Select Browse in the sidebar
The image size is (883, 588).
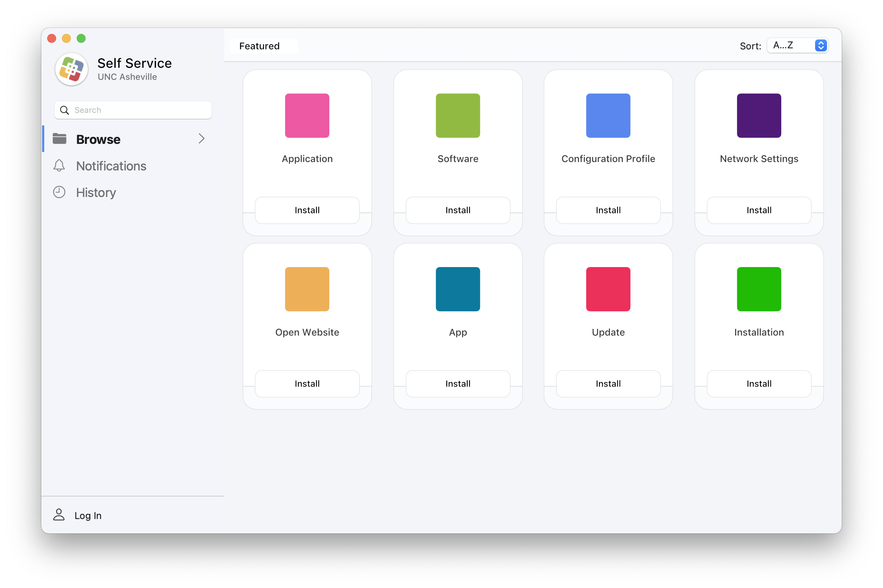click(x=98, y=139)
